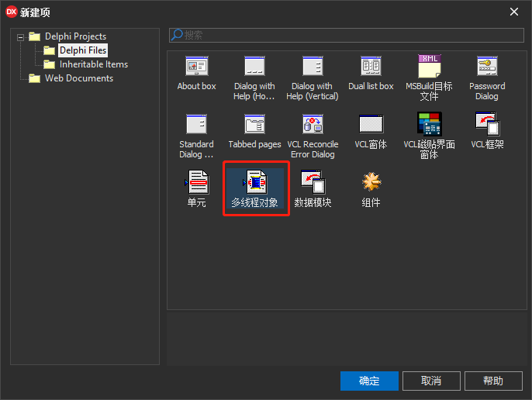This screenshot has height=400, width=532.
Task: Select the 多线程对象 thread object icon
Action: click(255, 182)
